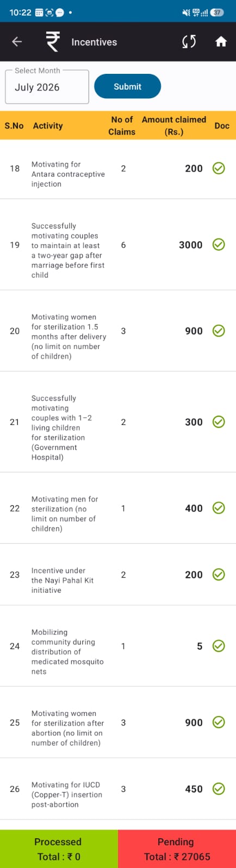Go to home via house icon
The image size is (236, 868).
221,42
